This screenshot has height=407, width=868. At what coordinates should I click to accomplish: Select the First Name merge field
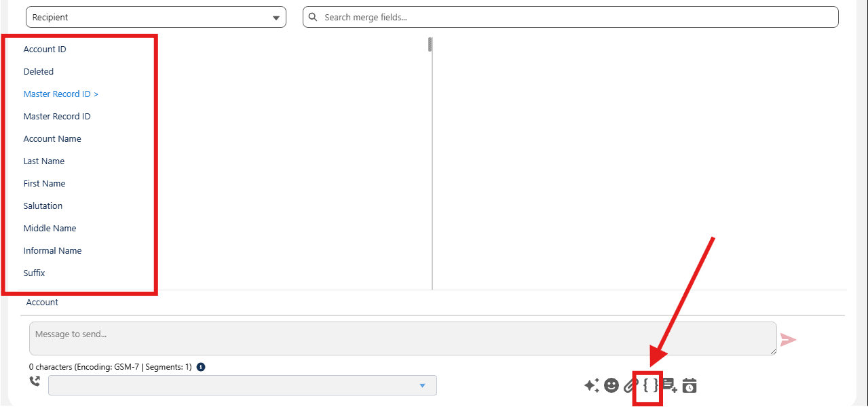(45, 183)
